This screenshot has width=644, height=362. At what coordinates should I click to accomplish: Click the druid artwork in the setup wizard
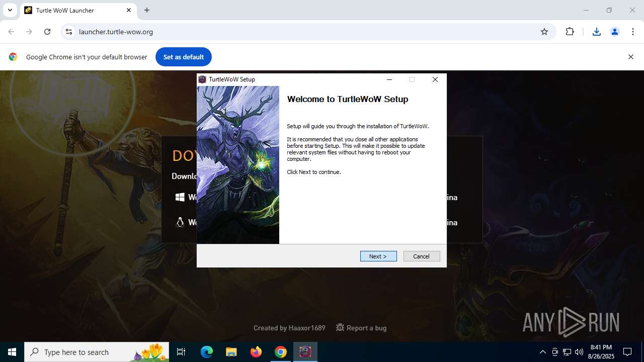(x=238, y=165)
